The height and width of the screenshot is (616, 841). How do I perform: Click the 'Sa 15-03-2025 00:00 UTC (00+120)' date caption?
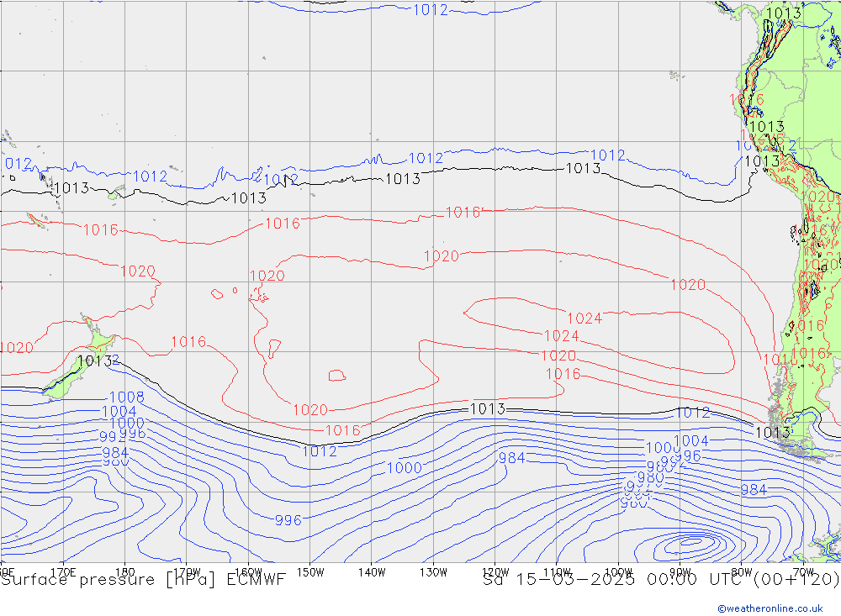tap(661, 580)
